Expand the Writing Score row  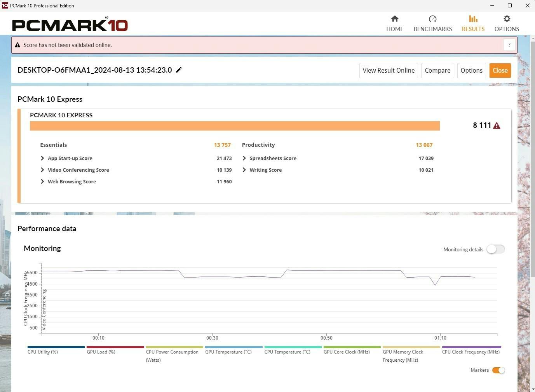(x=244, y=170)
